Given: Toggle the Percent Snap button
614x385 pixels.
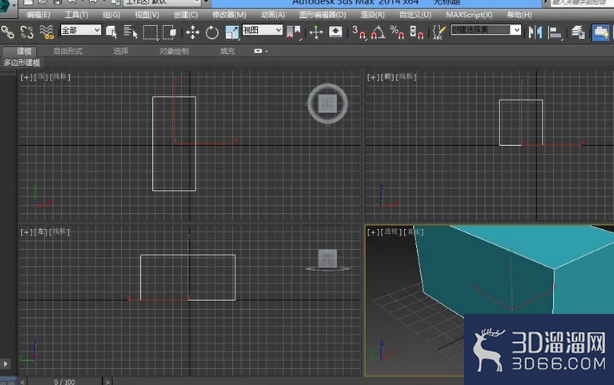Looking at the screenshot, I should pyautogui.click(x=397, y=32).
